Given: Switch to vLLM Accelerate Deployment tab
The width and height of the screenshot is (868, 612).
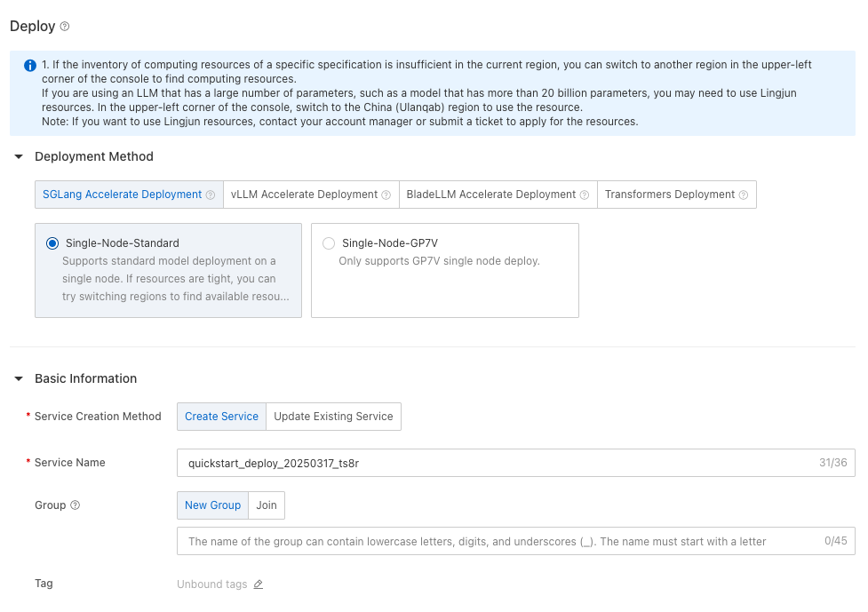Looking at the screenshot, I should pyautogui.click(x=304, y=195).
